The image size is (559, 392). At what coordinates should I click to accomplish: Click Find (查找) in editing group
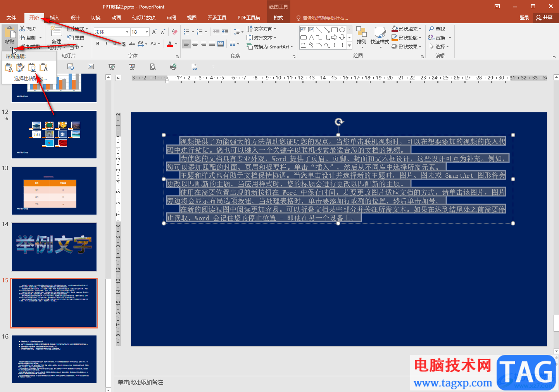(437, 29)
